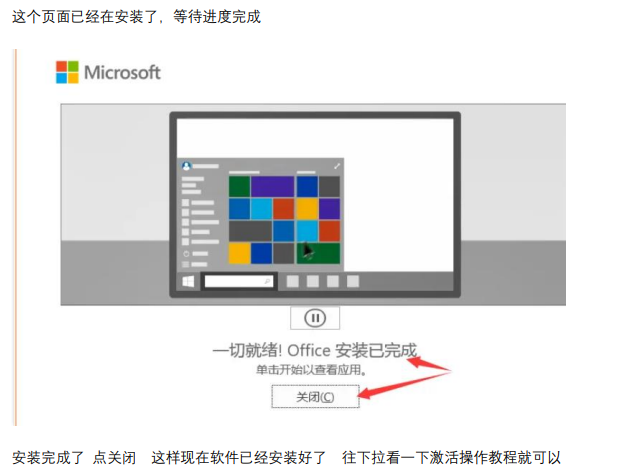Click the expand arrows icon atop the illustrated start menu
The height and width of the screenshot is (470, 620).
(x=336, y=166)
